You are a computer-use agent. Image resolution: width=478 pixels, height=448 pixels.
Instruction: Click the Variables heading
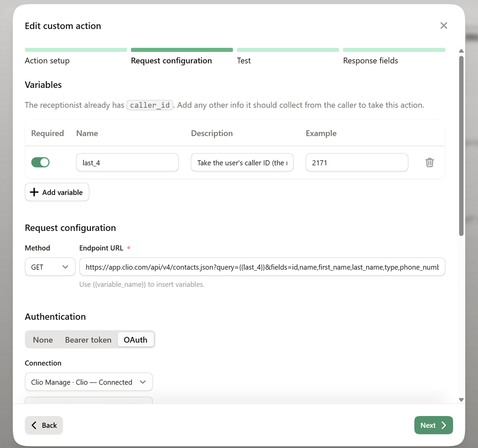click(43, 85)
